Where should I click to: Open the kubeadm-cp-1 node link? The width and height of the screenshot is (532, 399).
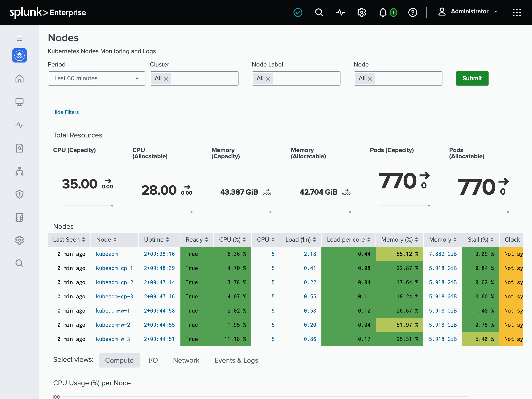[114, 268]
